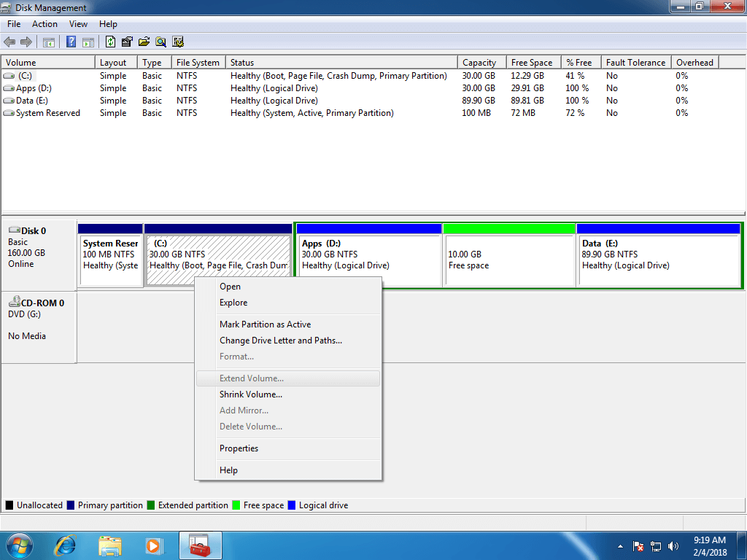Viewport: 747px width, 560px height.
Task: Click the Disk 0 disk icon
Action: 15,230
